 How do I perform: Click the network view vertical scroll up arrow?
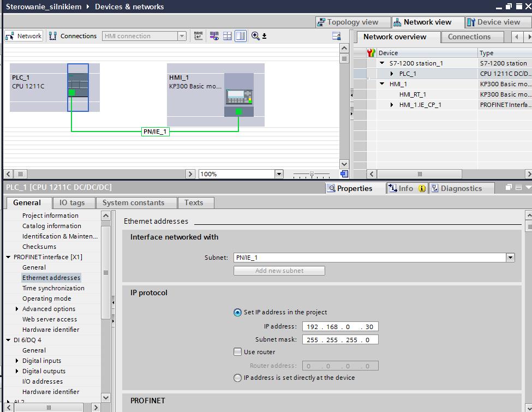344,48
